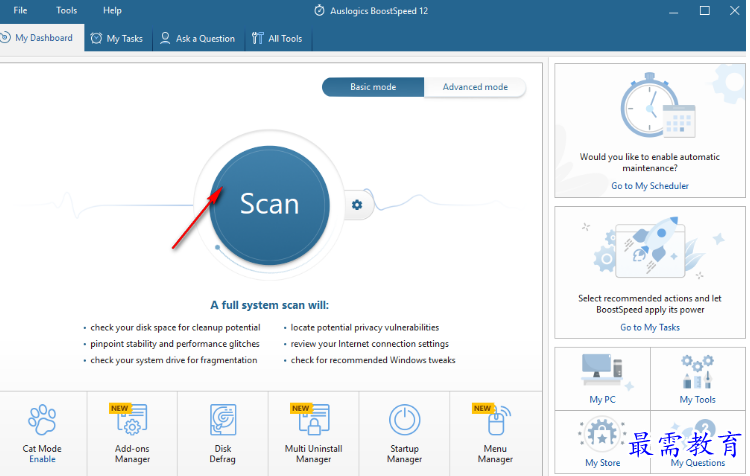This screenshot has width=750, height=476.
Task: Enable Cat Mode link
Action: coord(42,459)
